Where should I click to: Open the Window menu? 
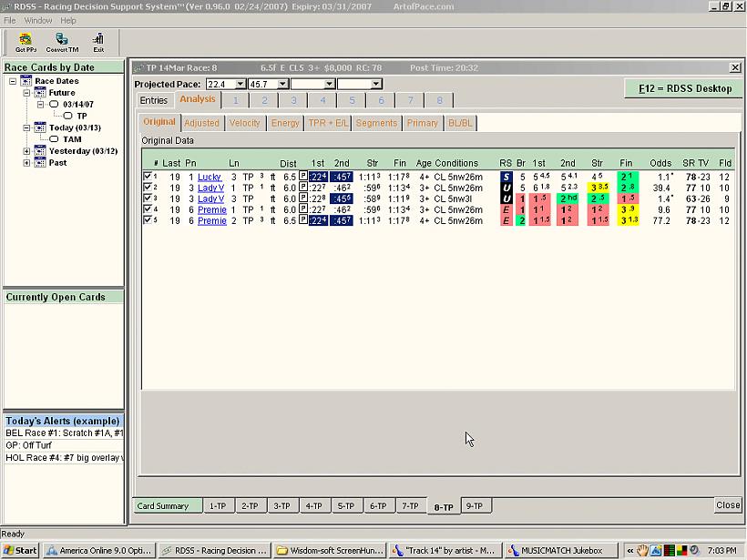[x=37, y=20]
